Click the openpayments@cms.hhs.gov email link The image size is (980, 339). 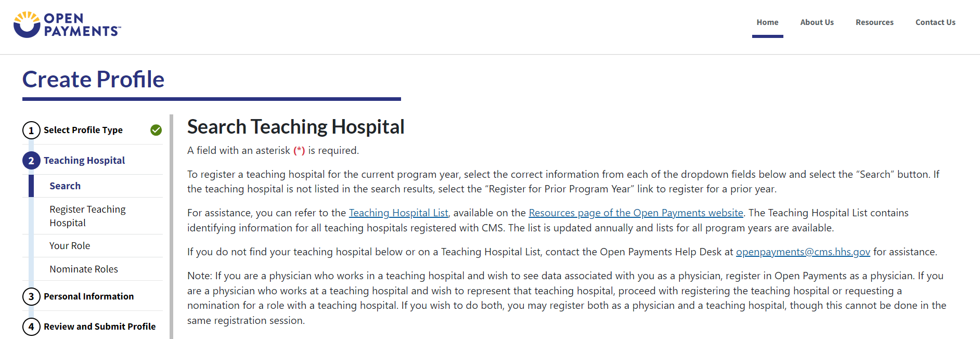[803, 252]
